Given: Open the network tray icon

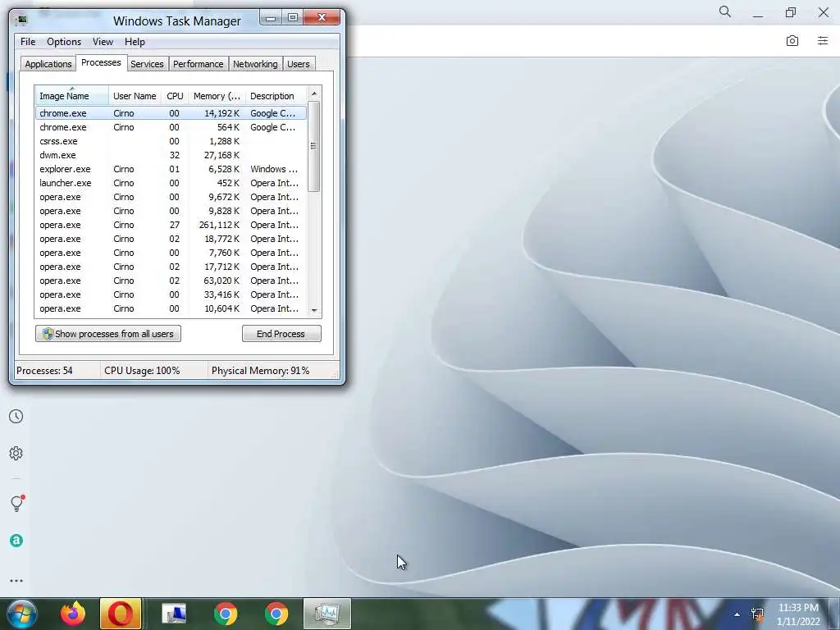Looking at the screenshot, I should [x=757, y=614].
